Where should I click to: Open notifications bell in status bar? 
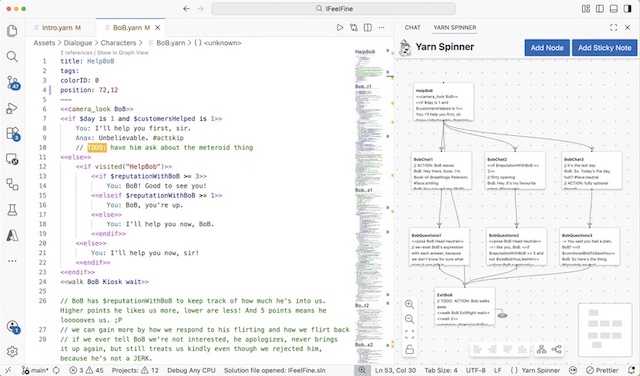pyautogui.click(x=630, y=370)
